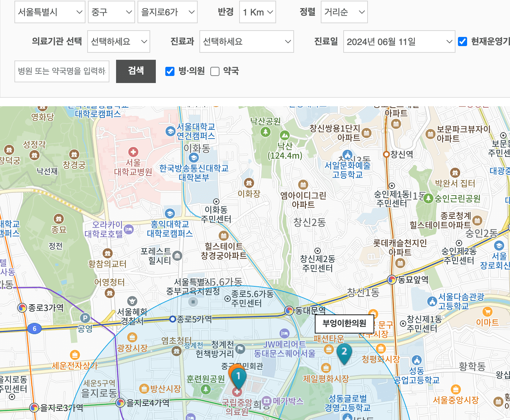Open the 중구 district dropdown
This screenshot has height=420, width=510.
[111, 12]
